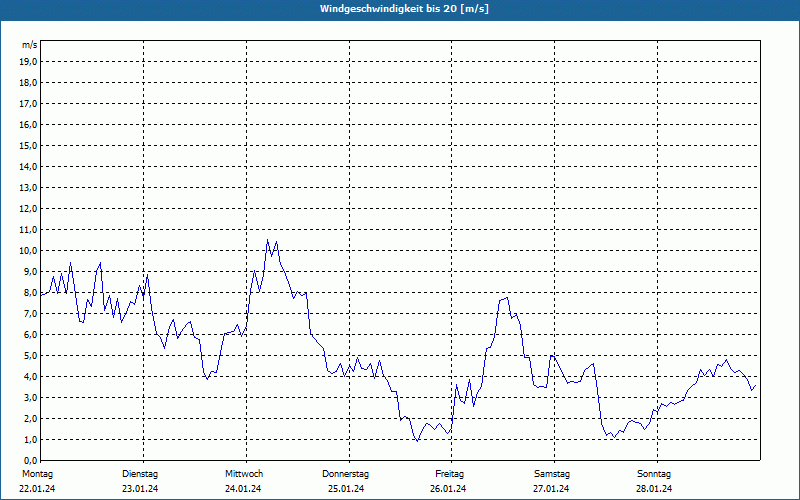Select the '9,0' y-axis label

pos(30,271)
